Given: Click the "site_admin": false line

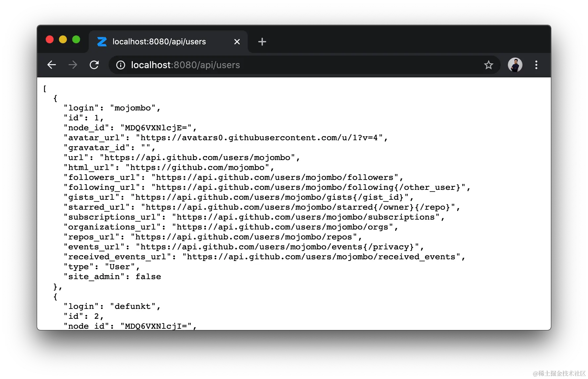Looking at the screenshot, I should [112, 277].
